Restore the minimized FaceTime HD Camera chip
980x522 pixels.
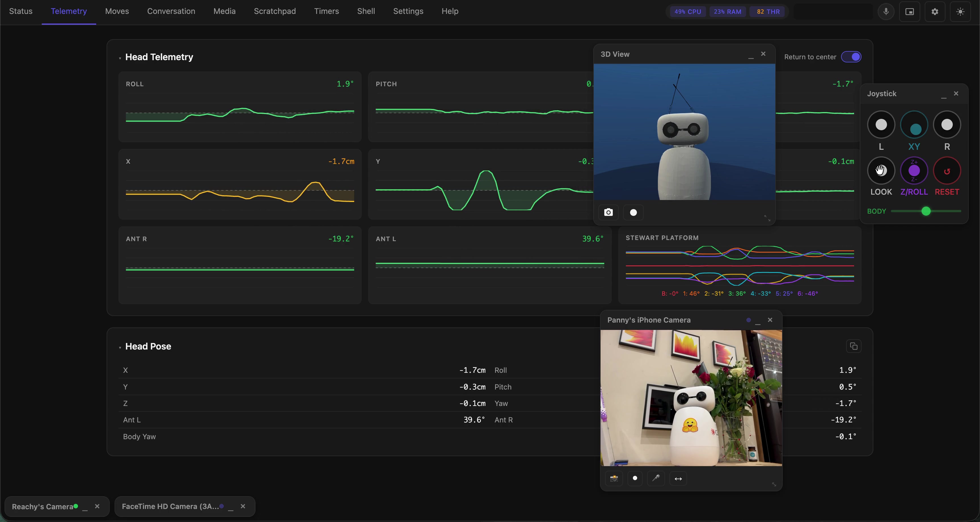click(x=231, y=508)
